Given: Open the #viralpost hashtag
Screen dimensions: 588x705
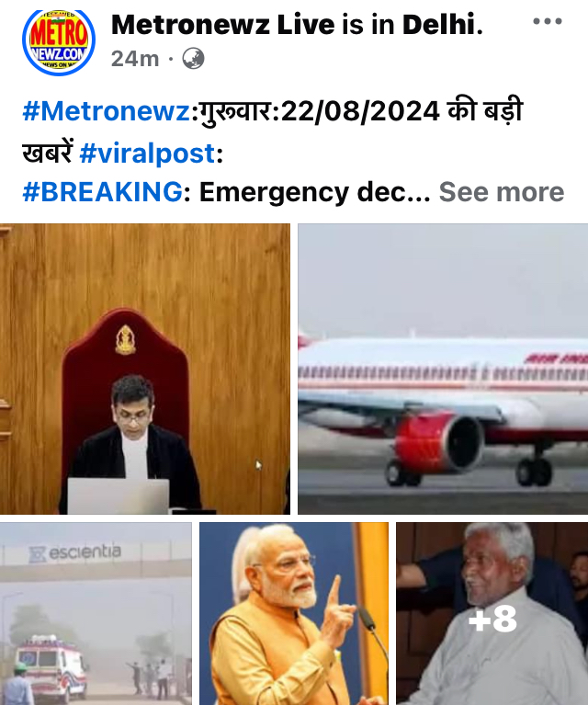Looking at the screenshot, I should click(x=147, y=154).
